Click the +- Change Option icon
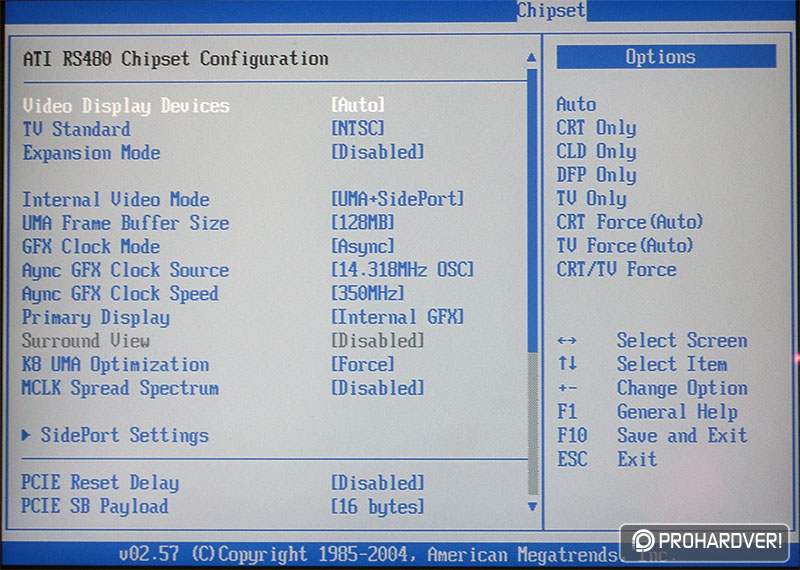 click(567, 388)
